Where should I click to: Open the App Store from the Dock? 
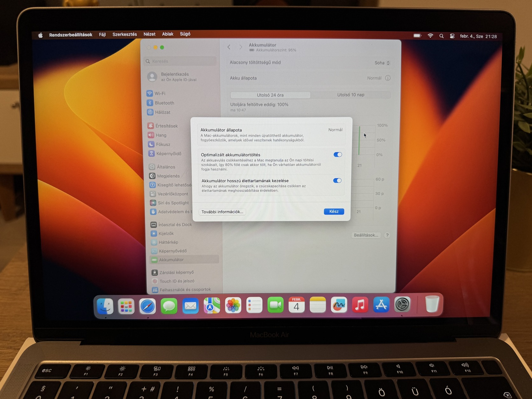381,304
